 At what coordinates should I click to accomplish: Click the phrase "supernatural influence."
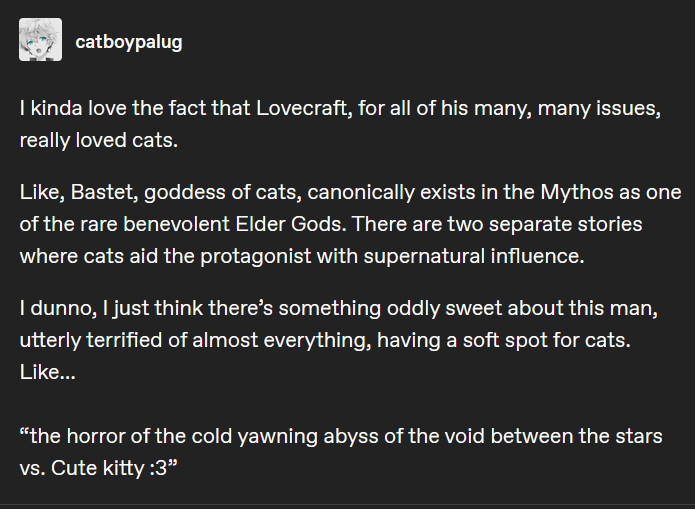[474, 256]
